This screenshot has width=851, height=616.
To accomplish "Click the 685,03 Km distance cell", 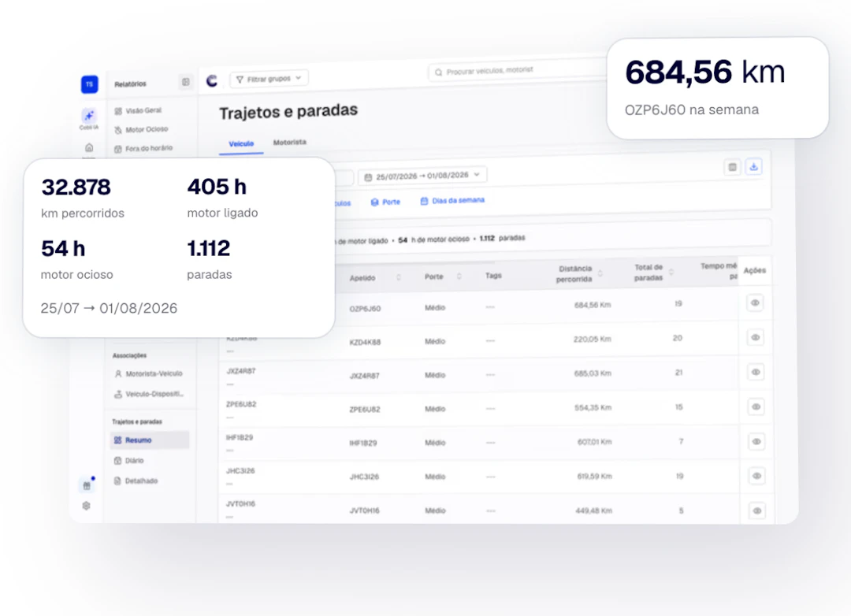I will pyautogui.click(x=593, y=373).
